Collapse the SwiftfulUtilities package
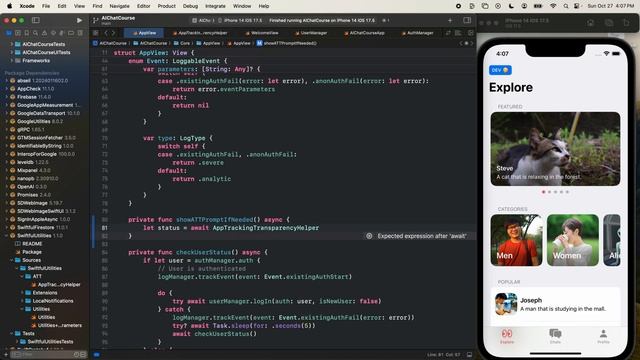This screenshot has width=640, height=360. tap(7, 236)
